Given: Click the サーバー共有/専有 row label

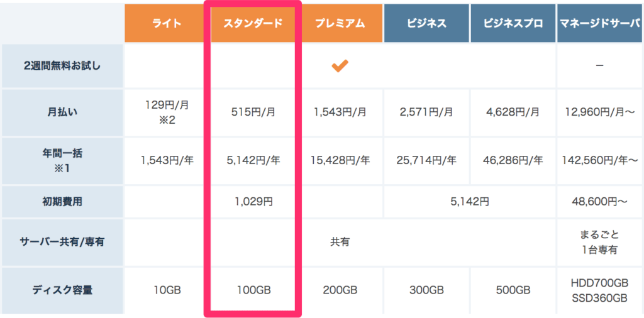Looking at the screenshot, I should (62, 242).
